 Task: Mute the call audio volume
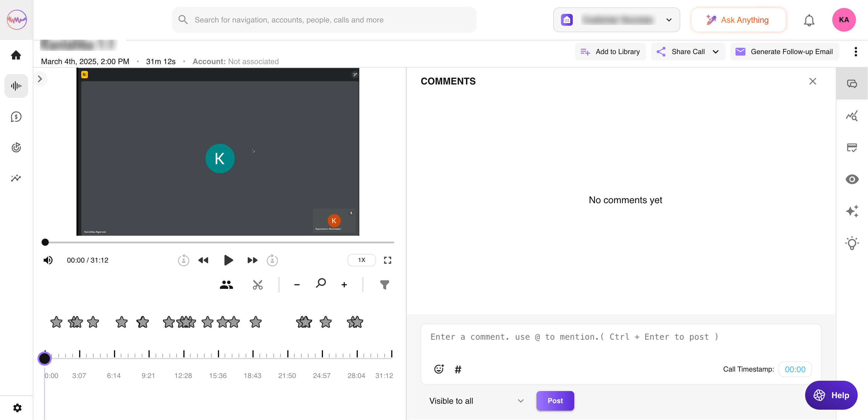tap(48, 260)
